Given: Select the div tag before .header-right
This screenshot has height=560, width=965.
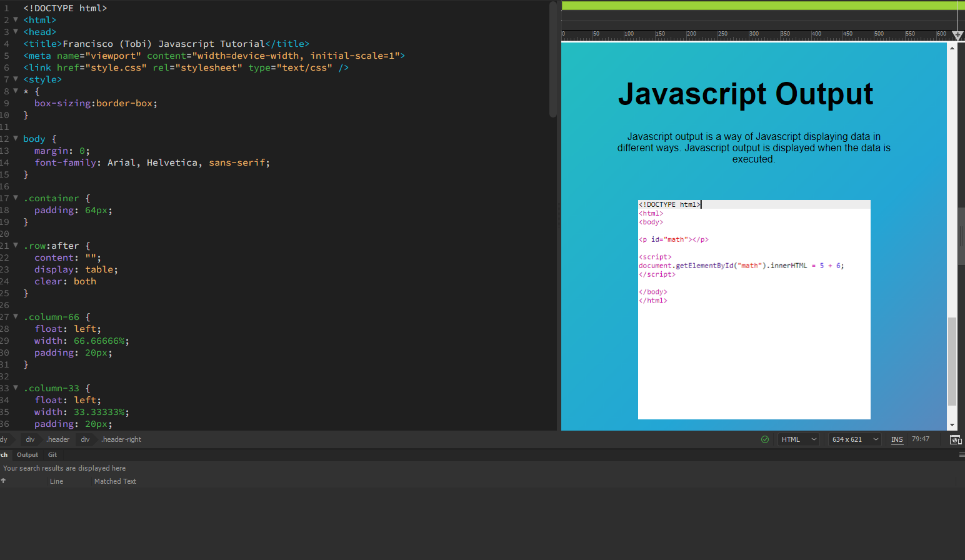Looking at the screenshot, I should [x=85, y=439].
